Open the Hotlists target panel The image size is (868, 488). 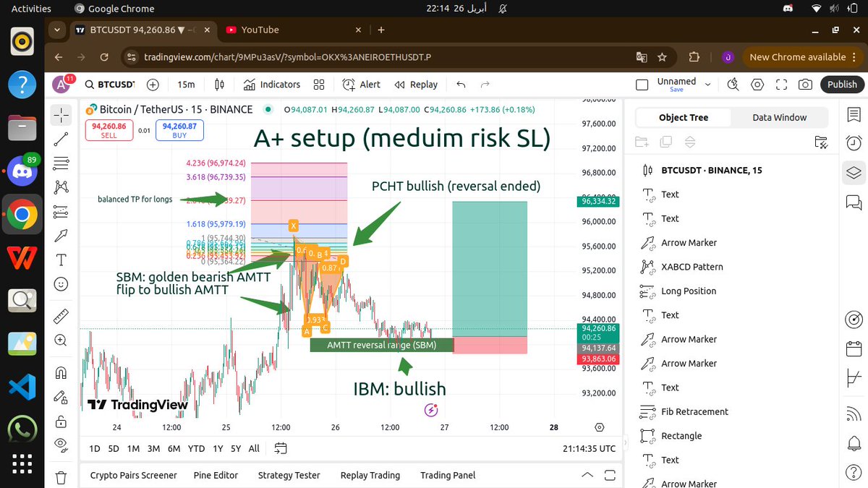coord(854,319)
